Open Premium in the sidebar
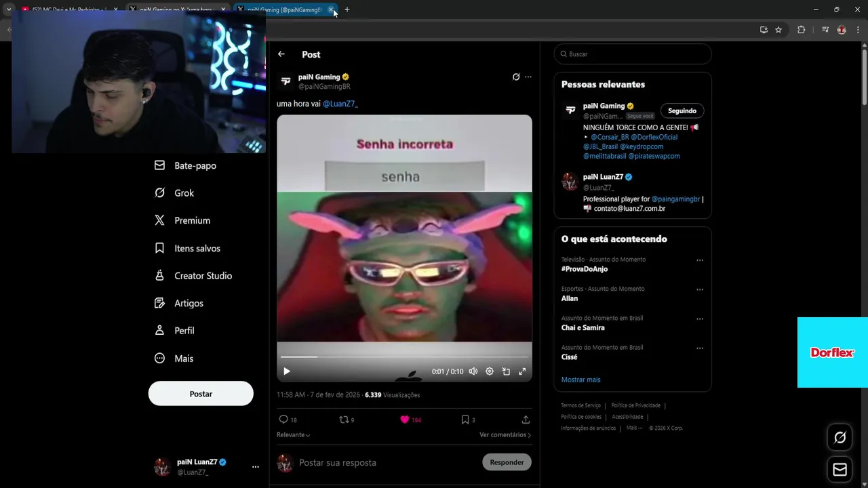Screen dimensions: 868x488 182,220
